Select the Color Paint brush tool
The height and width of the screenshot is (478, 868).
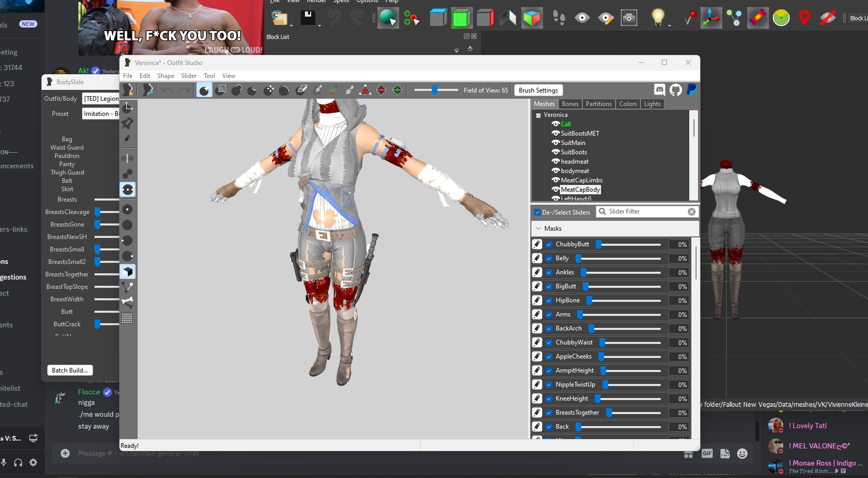pos(333,90)
